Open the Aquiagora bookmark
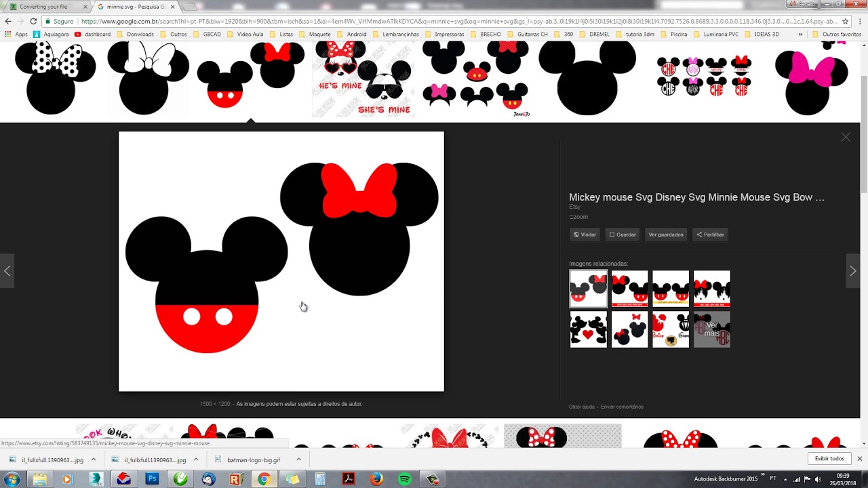 [51, 34]
